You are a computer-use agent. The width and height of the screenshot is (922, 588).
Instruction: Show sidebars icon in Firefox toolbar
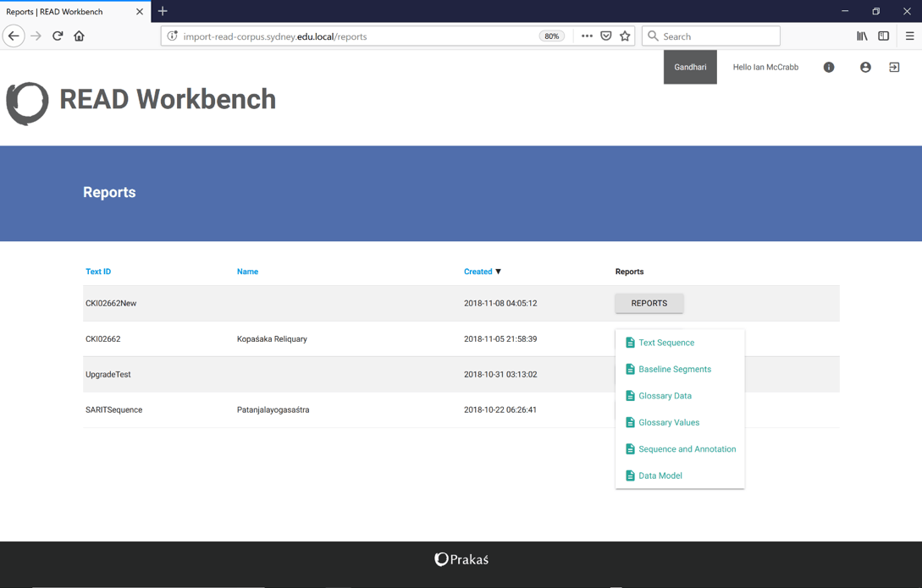pos(883,36)
